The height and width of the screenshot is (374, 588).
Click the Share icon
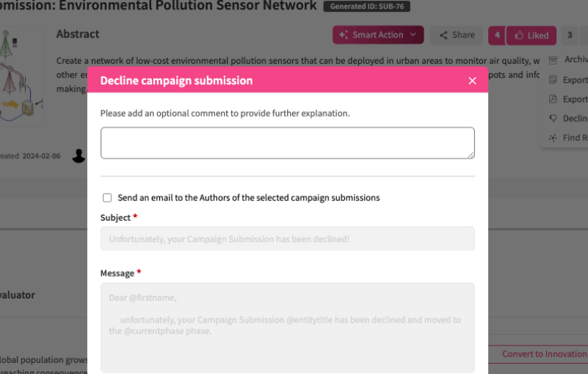pyautogui.click(x=443, y=35)
